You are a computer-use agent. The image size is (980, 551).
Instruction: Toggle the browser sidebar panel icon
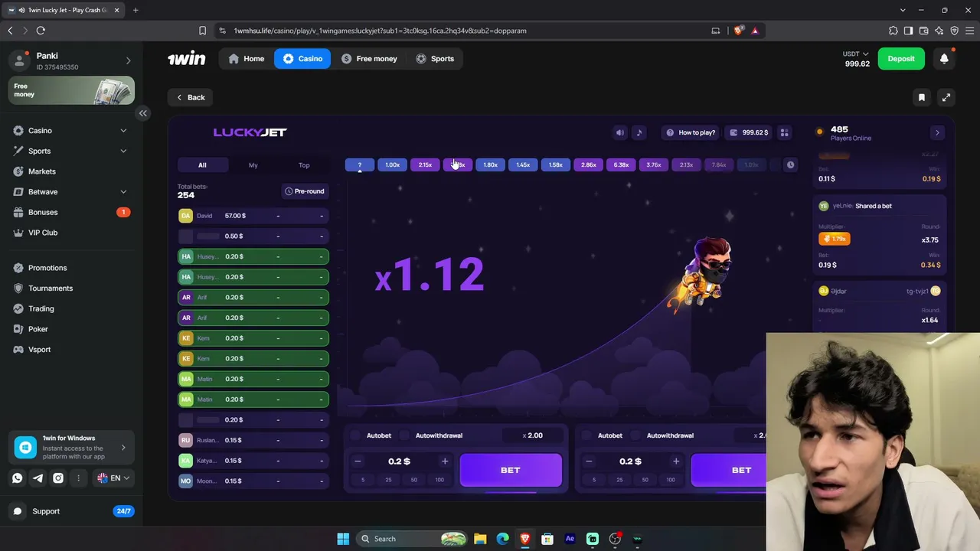coord(908,31)
